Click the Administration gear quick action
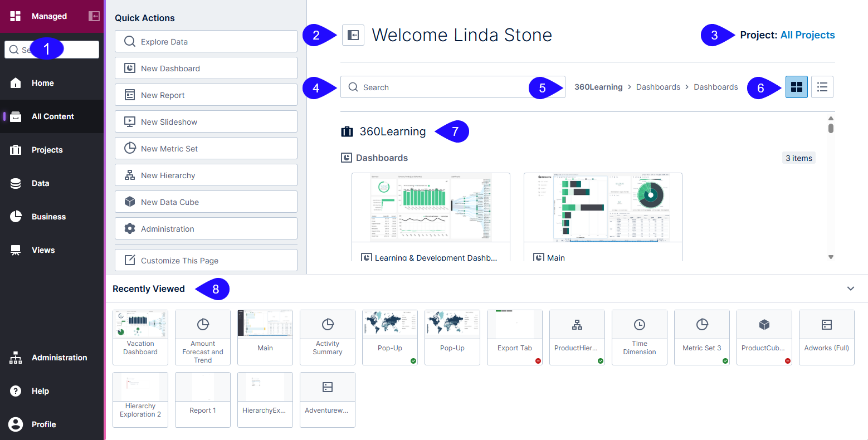Screen dimensions: 868x440 tap(206, 228)
